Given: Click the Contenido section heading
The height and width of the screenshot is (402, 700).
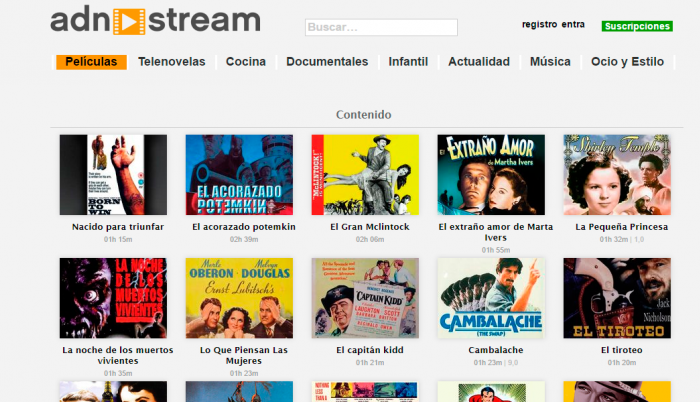Looking at the screenshot, I should tap(363, 115).
